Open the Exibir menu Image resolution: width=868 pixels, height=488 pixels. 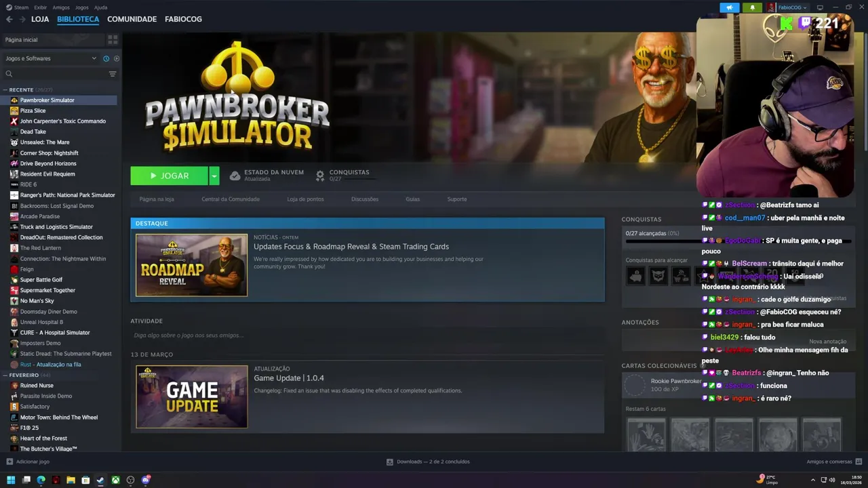pos(40,7)
